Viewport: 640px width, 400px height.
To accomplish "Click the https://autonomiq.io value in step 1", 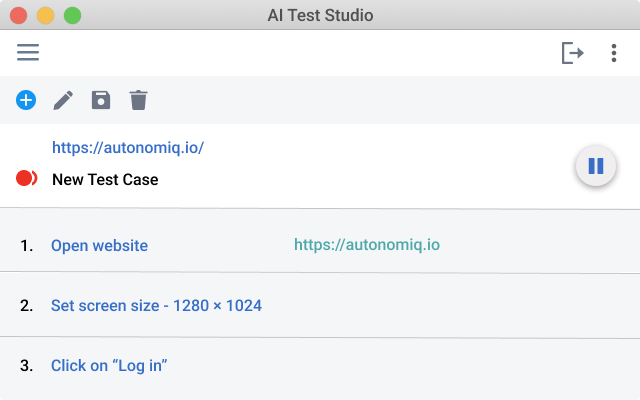I will 367,245.
